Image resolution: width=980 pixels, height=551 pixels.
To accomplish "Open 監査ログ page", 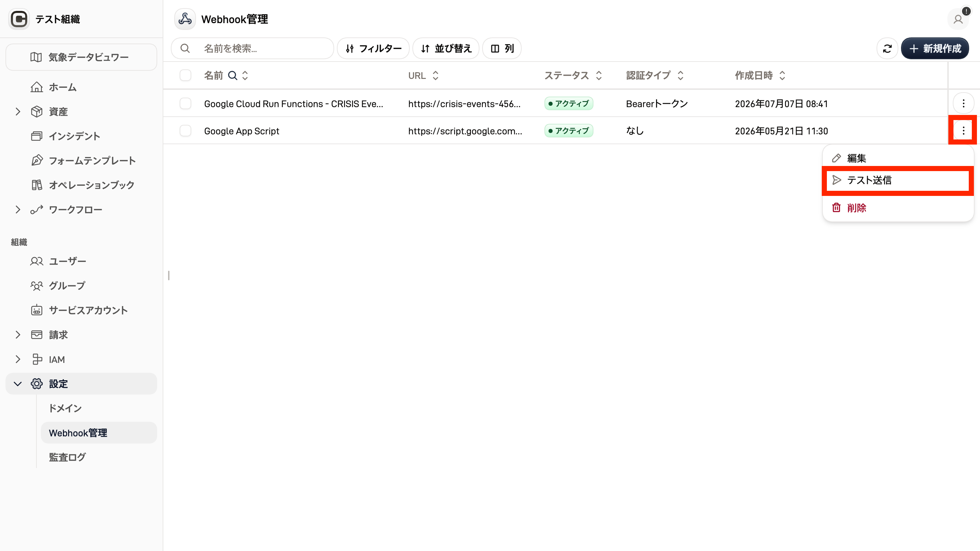I will pos(99,457).
